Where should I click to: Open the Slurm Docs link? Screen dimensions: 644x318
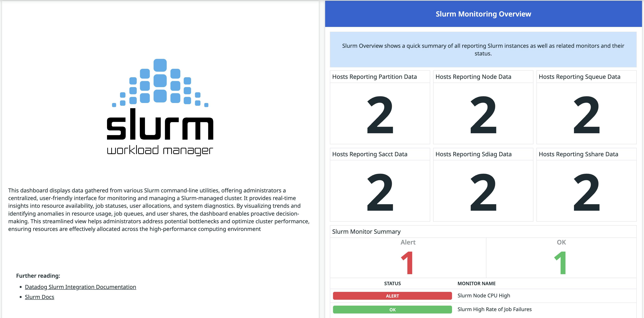pyautogui.click(x=40, y=297)
